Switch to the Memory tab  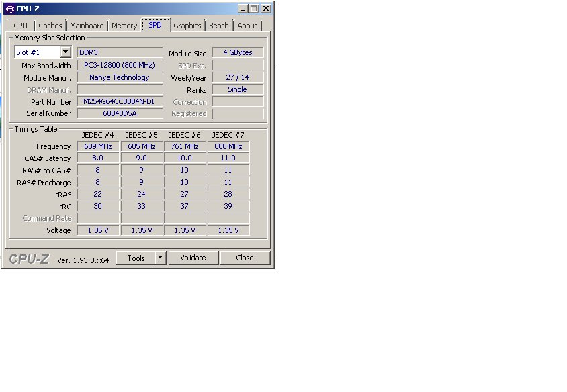(x=124, y=26)
